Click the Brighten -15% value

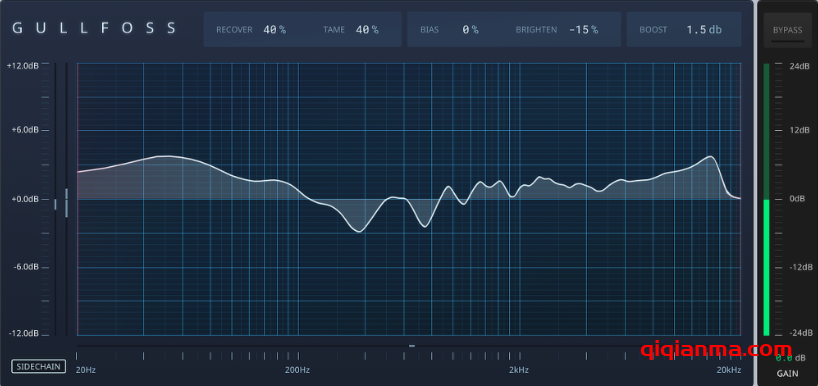583,30
